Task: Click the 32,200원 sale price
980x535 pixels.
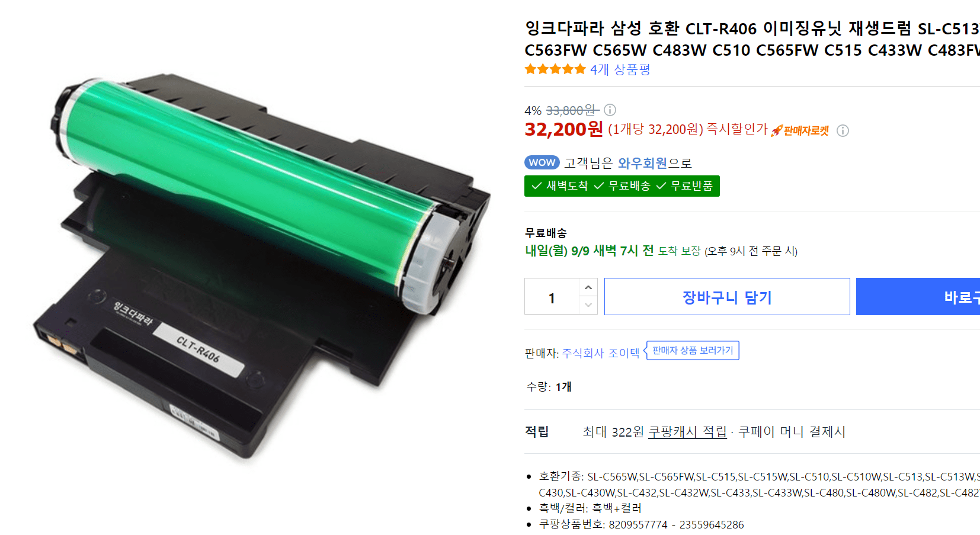Action: [563, 129]
